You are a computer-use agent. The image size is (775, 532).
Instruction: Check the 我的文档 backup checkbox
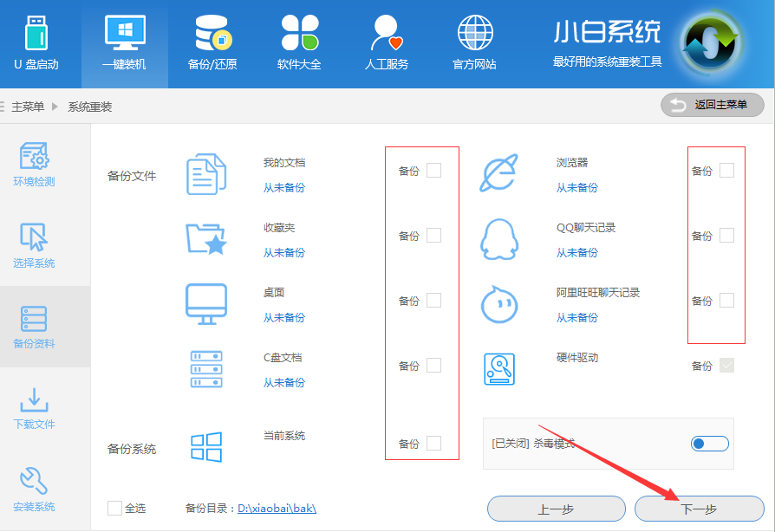click(433, 171)
